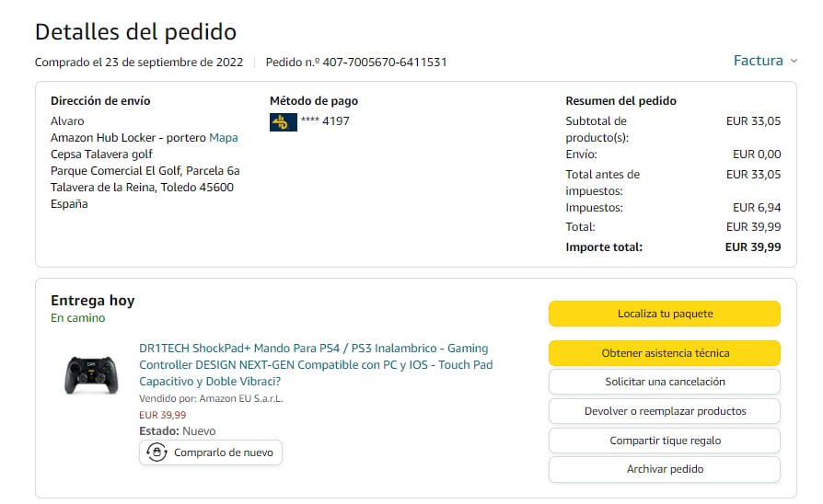This screenshot has width=823, height=504.
Task: Click the Entrega hoy heading
Action: [92, 301]
